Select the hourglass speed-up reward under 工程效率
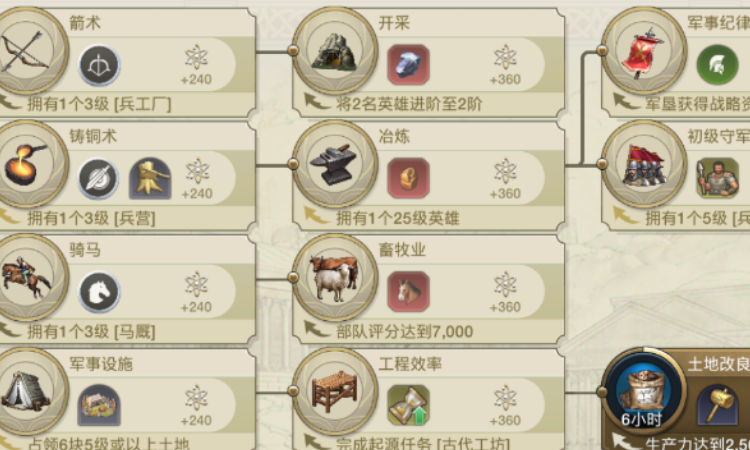 [408, 406]
